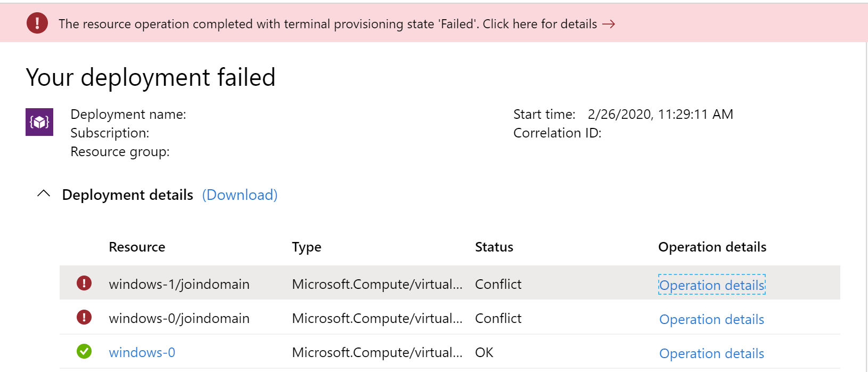
Task: Click the red error icon in banner
Action: [x=37, y=23]
